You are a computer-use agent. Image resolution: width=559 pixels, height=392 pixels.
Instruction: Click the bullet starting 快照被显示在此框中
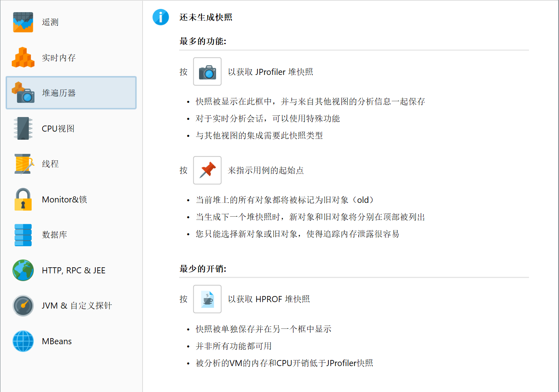pos(311,101)
